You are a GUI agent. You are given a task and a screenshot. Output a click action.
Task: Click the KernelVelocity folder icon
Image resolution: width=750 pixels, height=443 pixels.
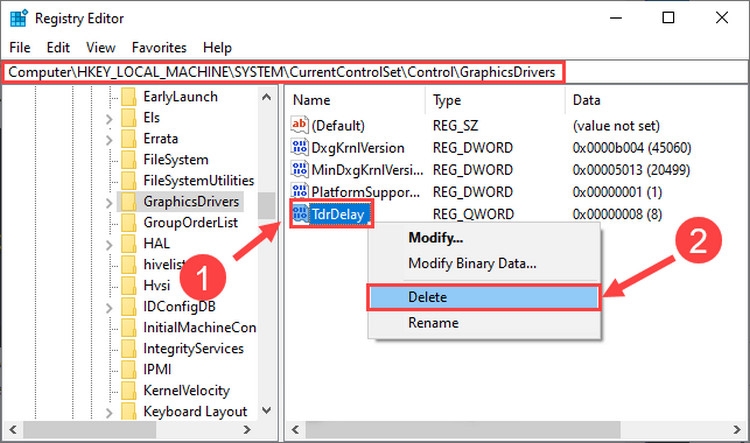pyautogui.click(x=129, y=391)
